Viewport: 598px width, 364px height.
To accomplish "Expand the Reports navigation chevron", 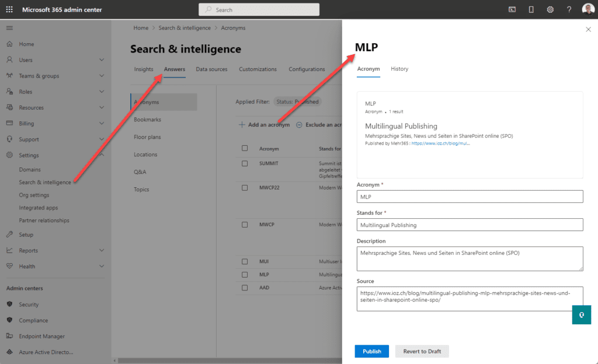I will tap(102, 250).
